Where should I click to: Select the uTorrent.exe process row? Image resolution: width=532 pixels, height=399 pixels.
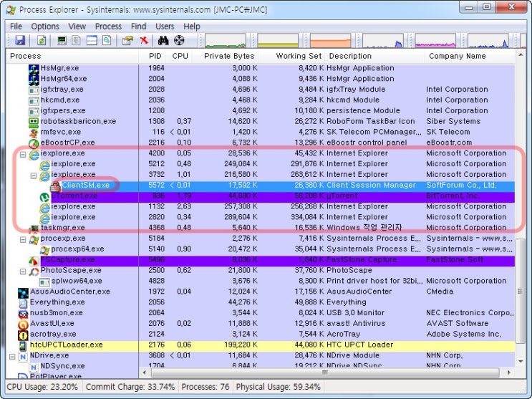(x=74, y=196)
